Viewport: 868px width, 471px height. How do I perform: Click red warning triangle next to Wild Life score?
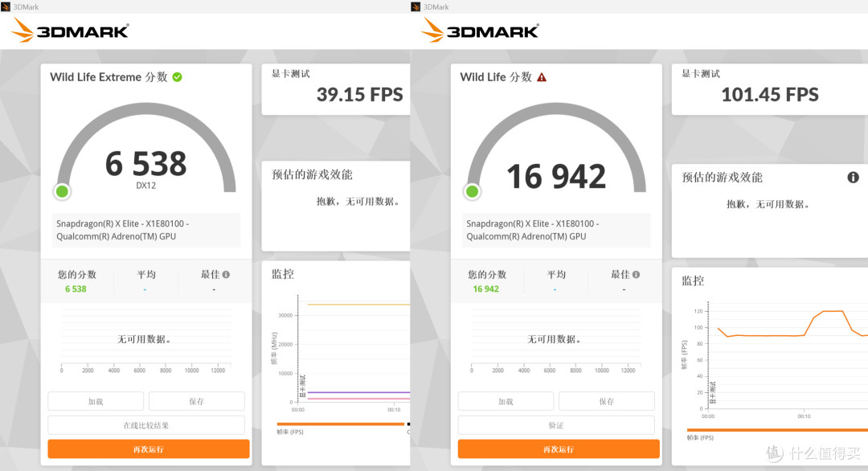click(542, 77)
